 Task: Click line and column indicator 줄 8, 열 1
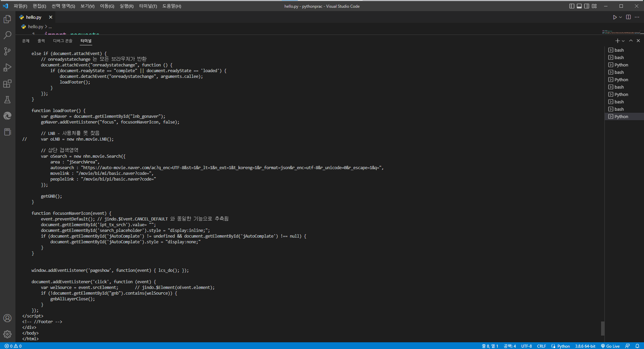(x=490, y=346)
